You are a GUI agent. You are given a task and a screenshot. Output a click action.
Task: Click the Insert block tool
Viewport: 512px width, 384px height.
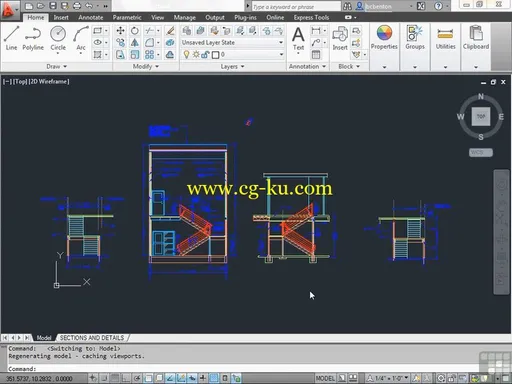340,38
